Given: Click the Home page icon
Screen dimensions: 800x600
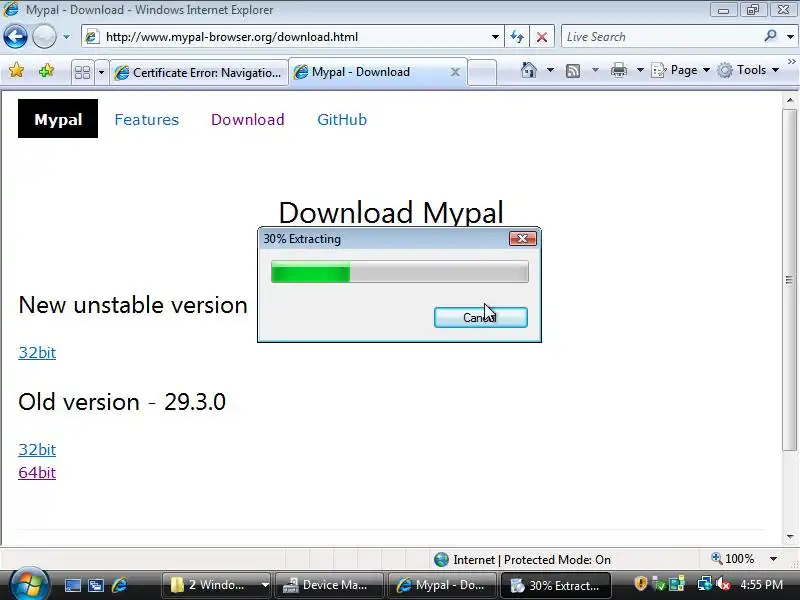Looking at the screenshot, I should pos(529,70).
